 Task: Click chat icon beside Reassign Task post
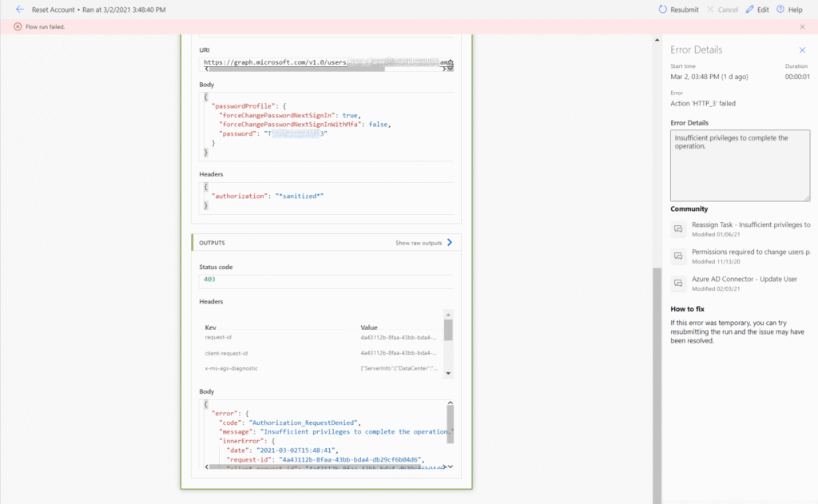pos(678,229)
